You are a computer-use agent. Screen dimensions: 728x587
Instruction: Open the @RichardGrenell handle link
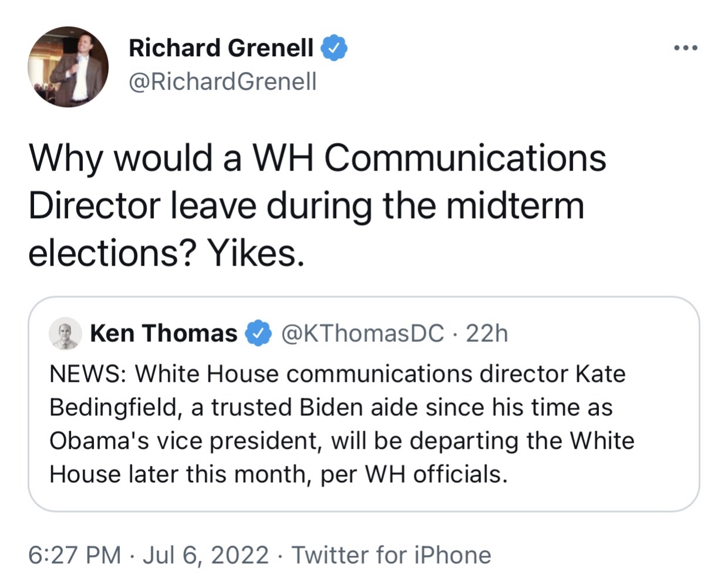(223, 82)
